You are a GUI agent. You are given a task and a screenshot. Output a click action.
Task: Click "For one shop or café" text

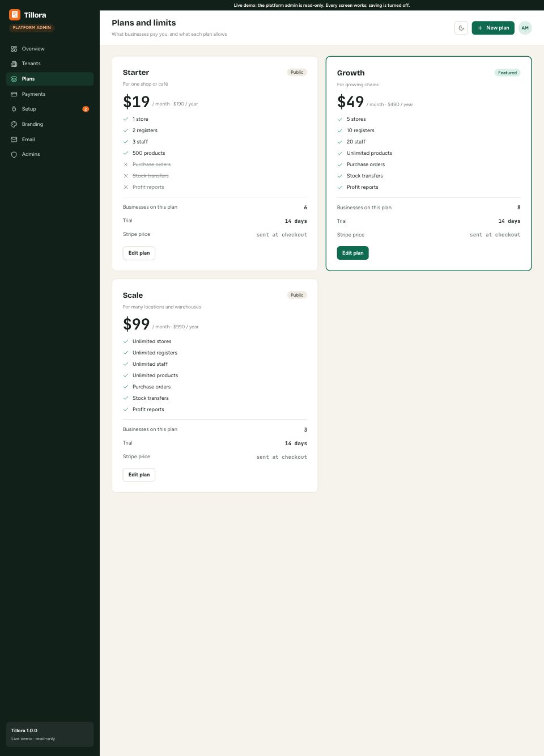[146, 84]
